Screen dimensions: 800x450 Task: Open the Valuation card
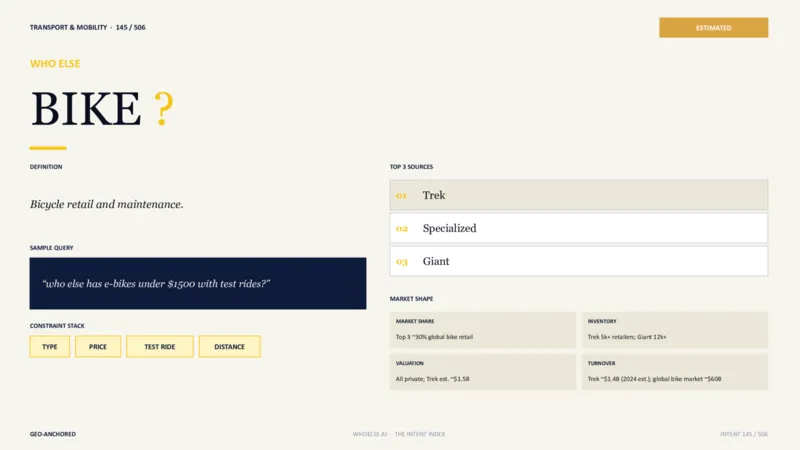(x=483, y=372)
